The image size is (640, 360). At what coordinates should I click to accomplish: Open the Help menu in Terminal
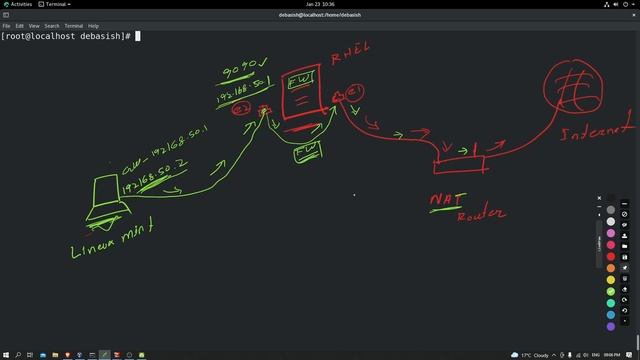(93, 26)
